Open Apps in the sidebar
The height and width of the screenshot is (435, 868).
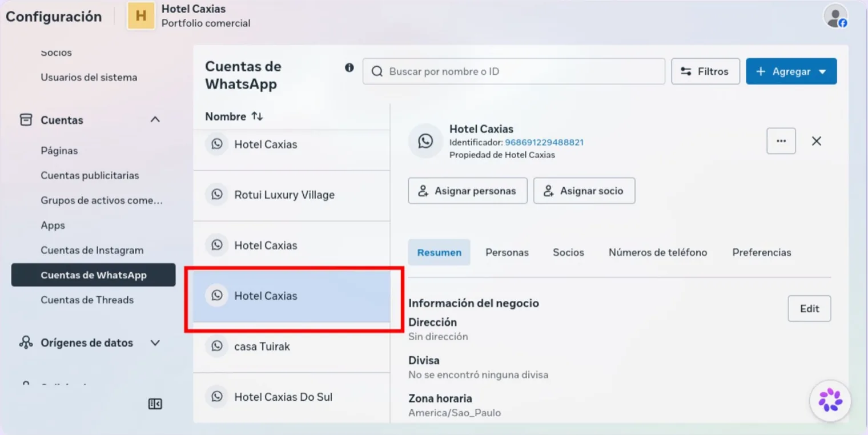53,225
